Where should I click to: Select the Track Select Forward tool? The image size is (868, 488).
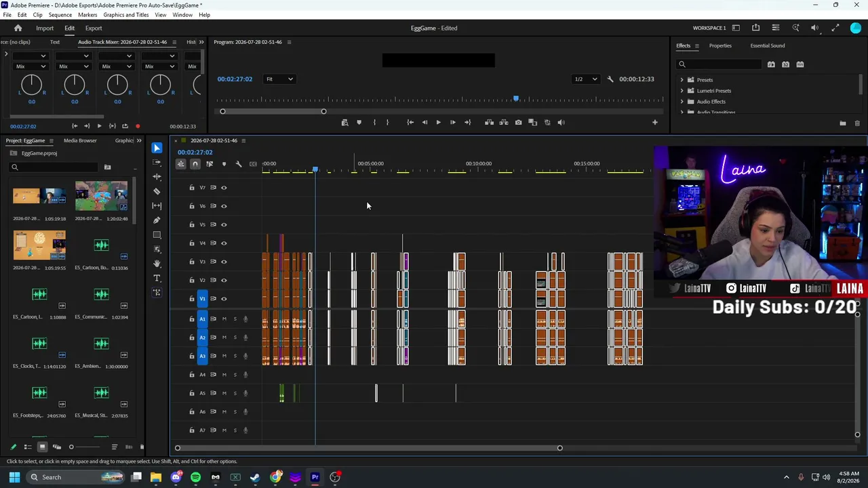tap(157, 163)
